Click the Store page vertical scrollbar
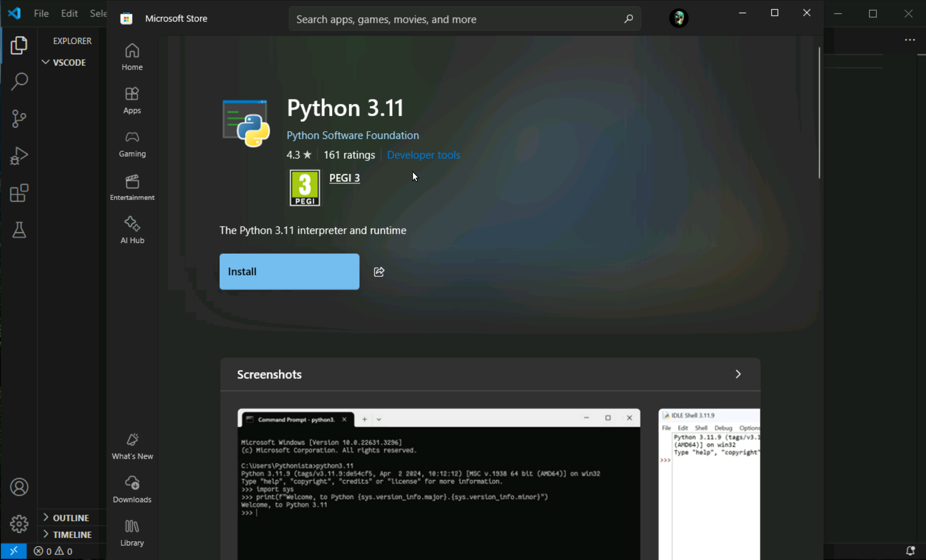Screen dimensions: 926x560 point(819,113)
